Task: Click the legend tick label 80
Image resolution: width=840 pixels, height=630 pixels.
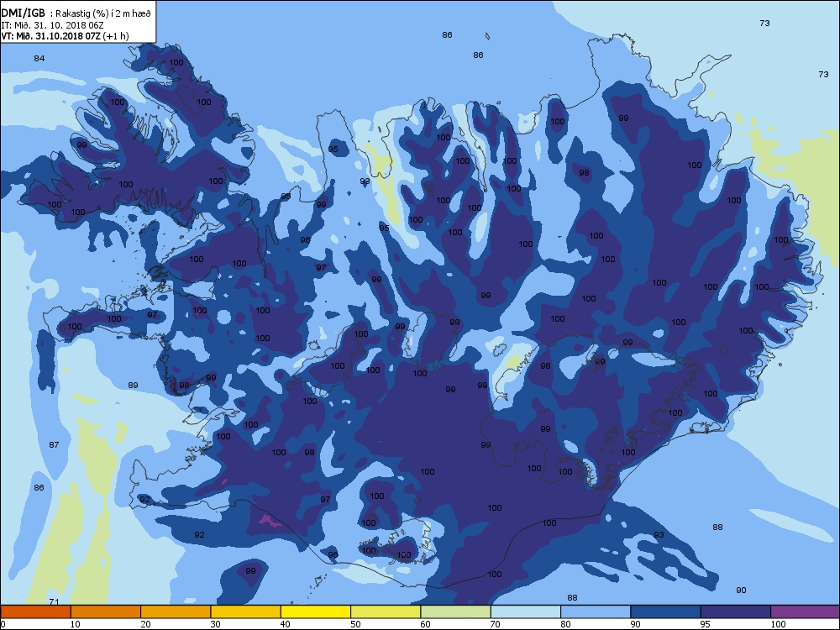Action: [565, 624]
